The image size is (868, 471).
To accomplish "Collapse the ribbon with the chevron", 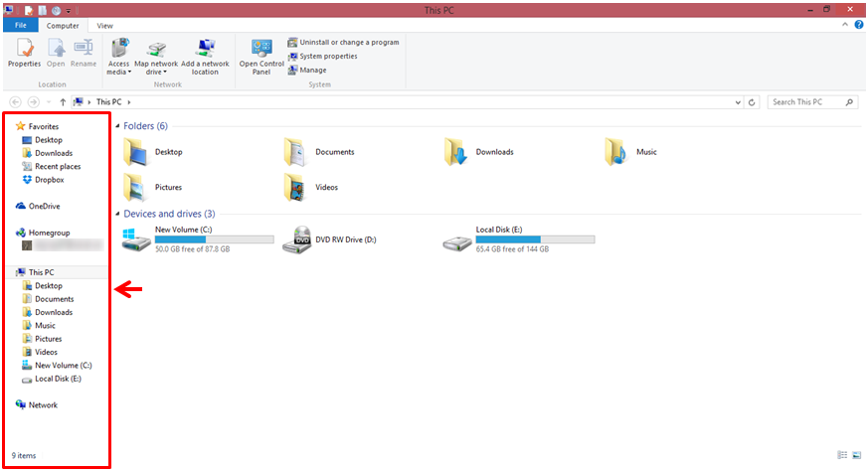I will 845,25.
